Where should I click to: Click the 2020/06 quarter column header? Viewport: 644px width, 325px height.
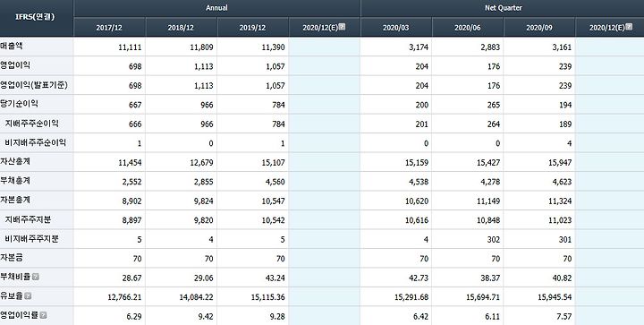point(468,28)
